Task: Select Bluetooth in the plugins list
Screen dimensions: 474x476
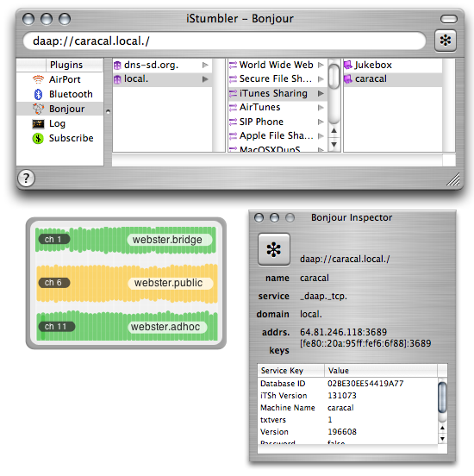Action: point(59,94)
